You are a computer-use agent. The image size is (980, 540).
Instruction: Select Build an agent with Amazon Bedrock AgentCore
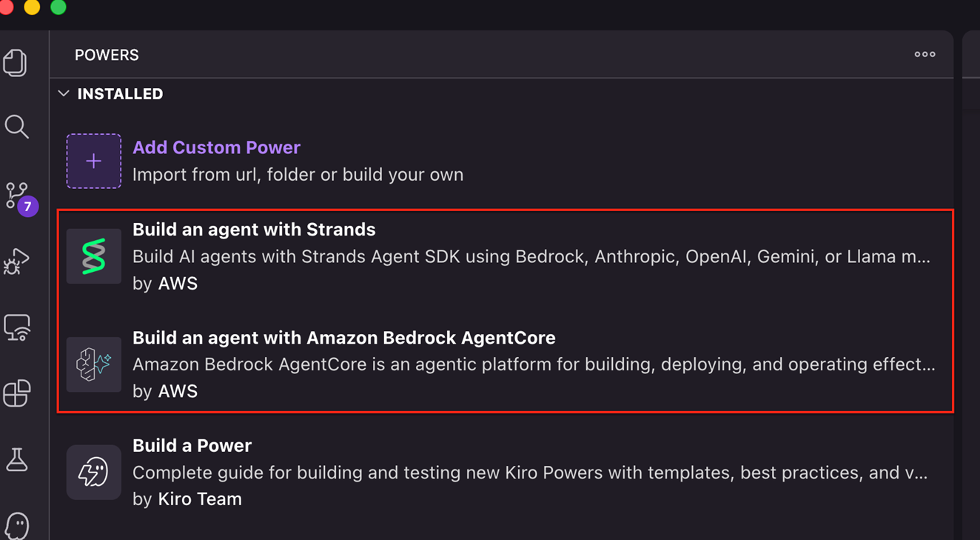[343, 338]
